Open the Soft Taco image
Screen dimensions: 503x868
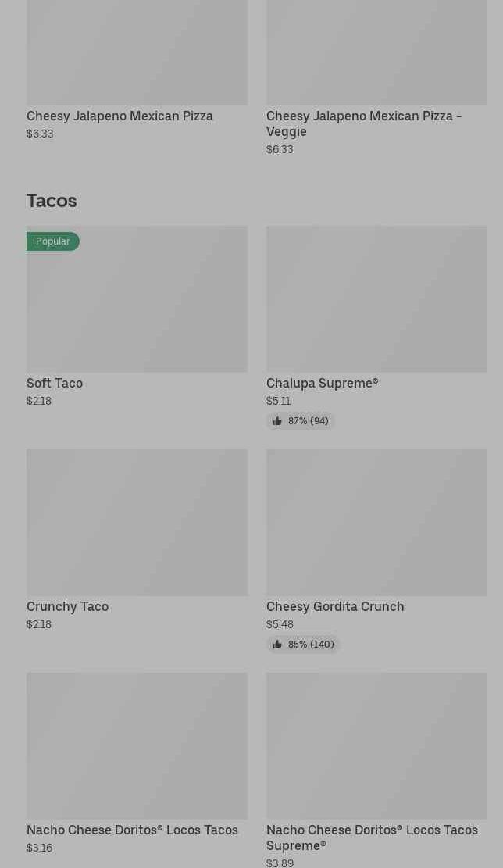point(137,305)
